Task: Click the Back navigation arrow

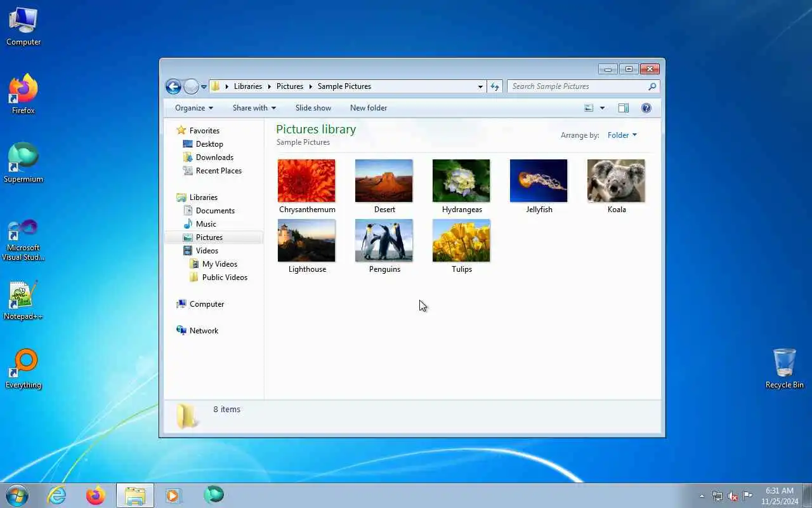Action: tap(173, 86)
